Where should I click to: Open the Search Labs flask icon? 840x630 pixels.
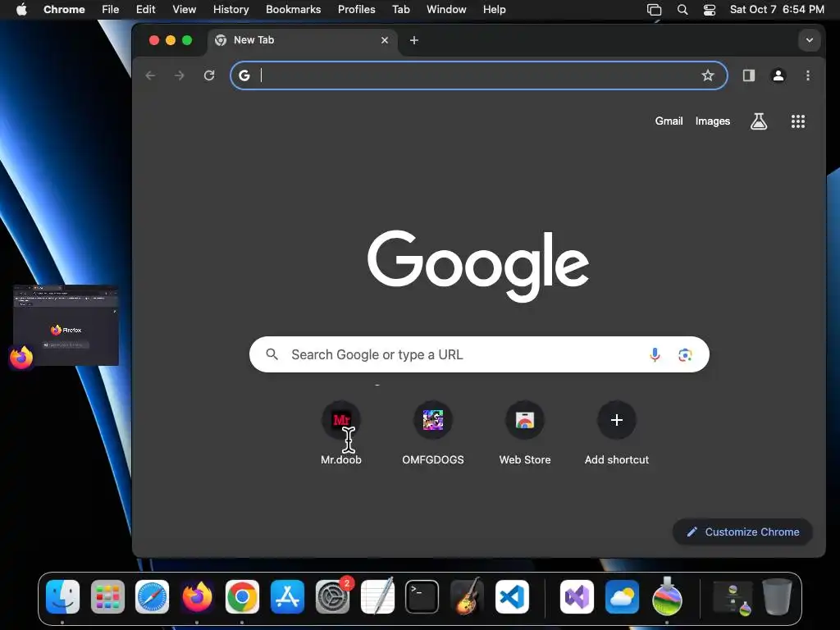(759, 121)
